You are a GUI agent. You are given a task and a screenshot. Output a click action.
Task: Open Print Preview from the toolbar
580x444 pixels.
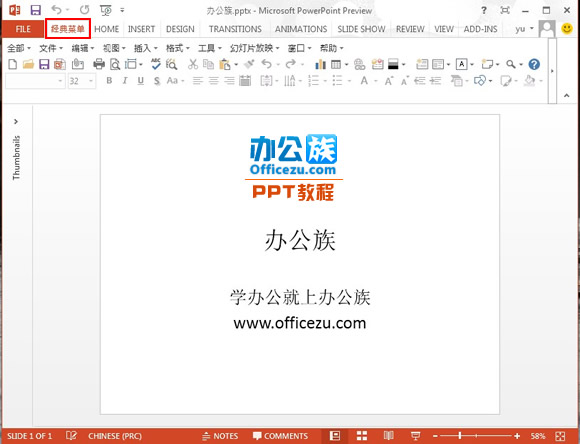click(x=115, y=64)
